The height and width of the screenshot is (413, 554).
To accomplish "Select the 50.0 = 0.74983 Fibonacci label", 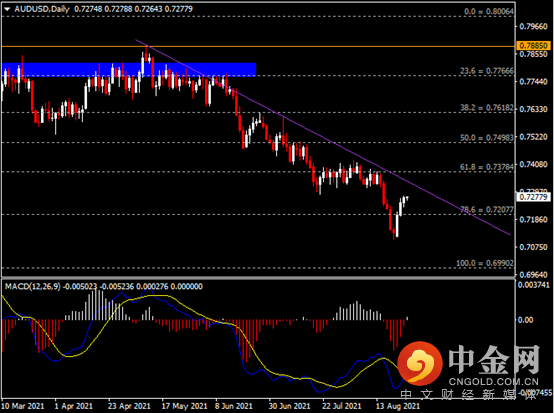I will tap(487, 138).
